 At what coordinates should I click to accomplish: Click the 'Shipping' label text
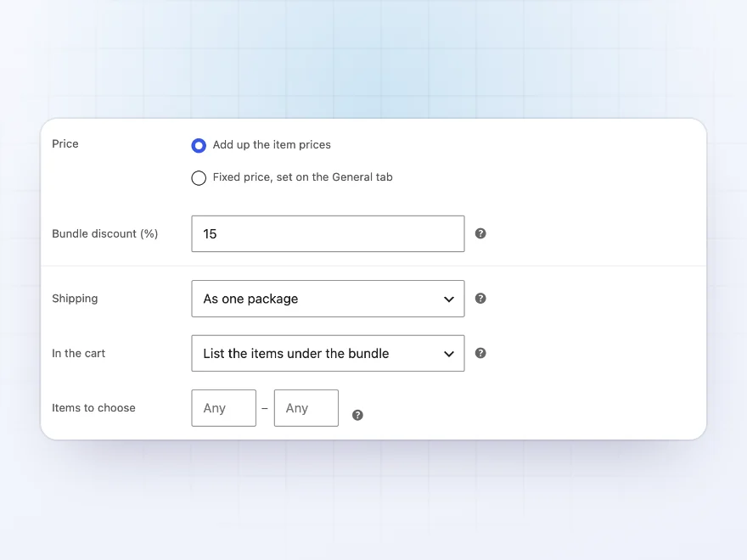pyautogui.click(x=75, y=299)
